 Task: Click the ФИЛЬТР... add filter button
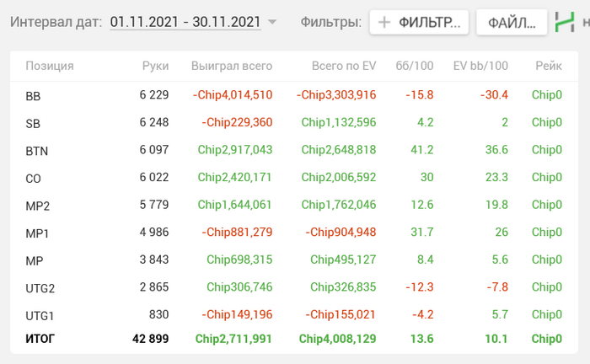click(x=419, y=22)
